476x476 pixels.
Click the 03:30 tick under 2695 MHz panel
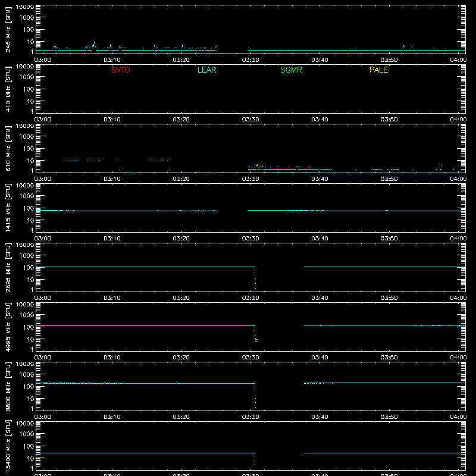pyautogui.click(x=250, y=298)
